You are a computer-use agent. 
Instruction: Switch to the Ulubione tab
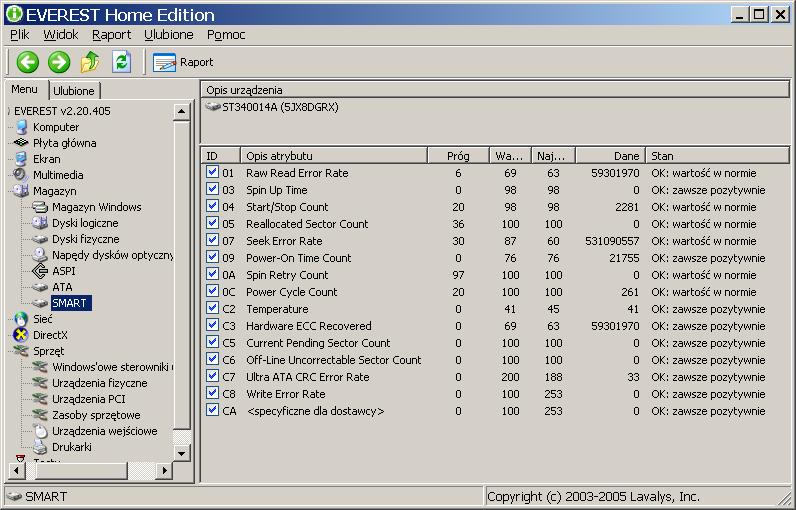74,91
